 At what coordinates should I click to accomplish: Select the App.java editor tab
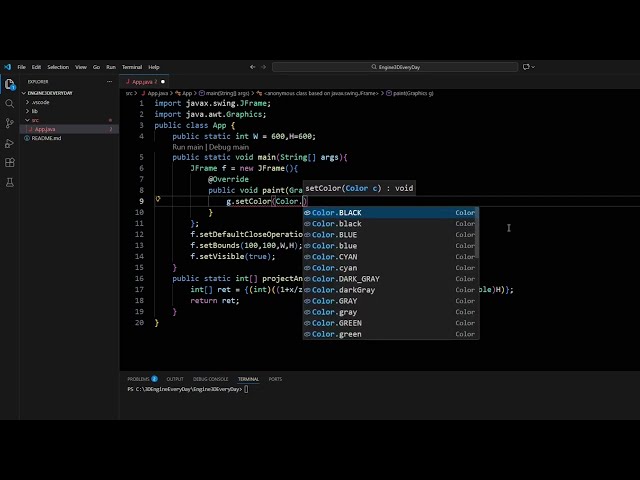point(142,82)
